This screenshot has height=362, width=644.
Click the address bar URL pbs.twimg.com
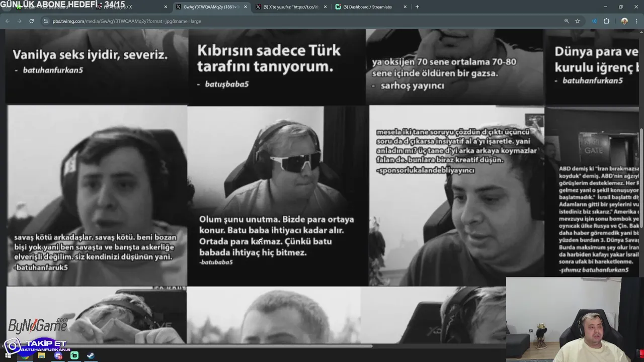pyautogui.click(x=127, y=21)
